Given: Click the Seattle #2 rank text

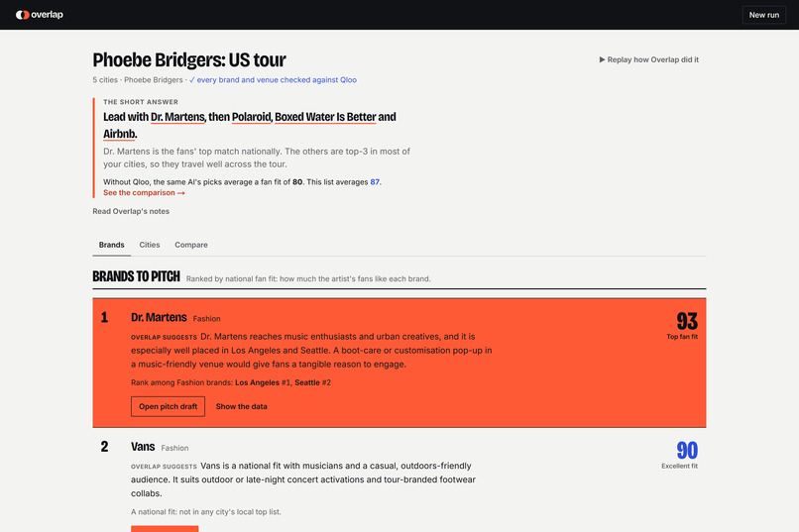Looking at the screenshot, I should tap(313, 382).
